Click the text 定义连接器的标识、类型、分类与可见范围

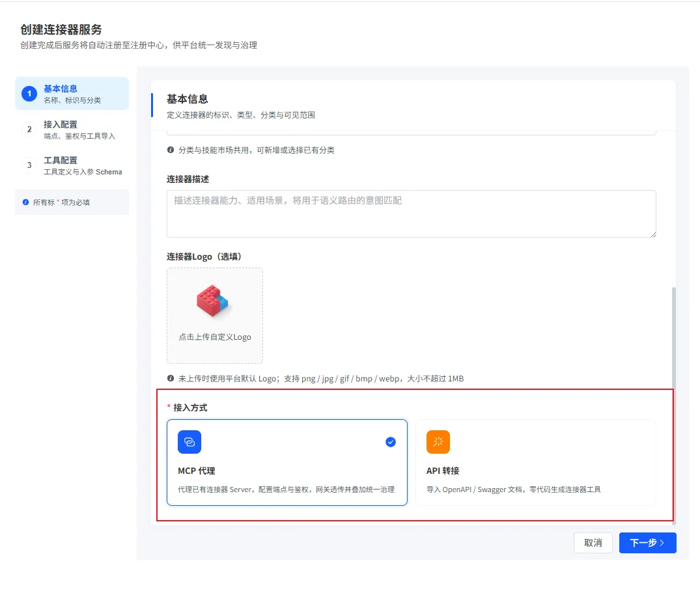[241, 115]
